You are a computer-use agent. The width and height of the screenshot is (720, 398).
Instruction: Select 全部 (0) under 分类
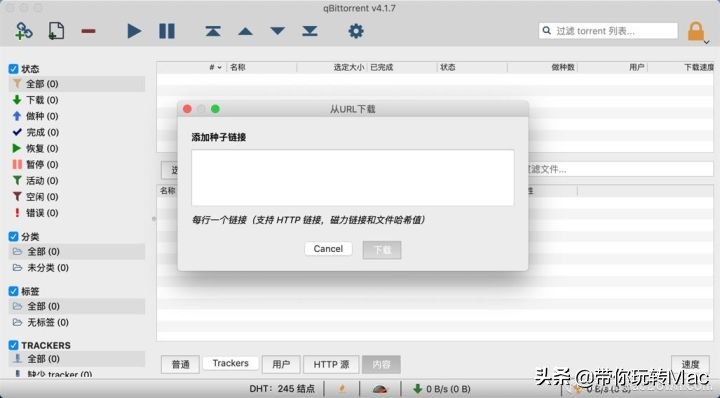coord(77,252)
